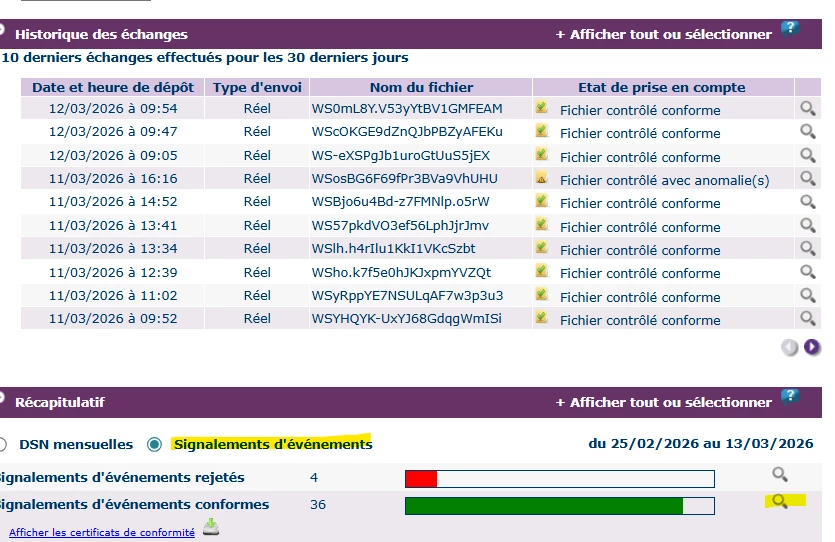Expand Afficher tout in Récapitulatif
The height and width of the screenshot is (542, 835).
click(x=664, y=403)
